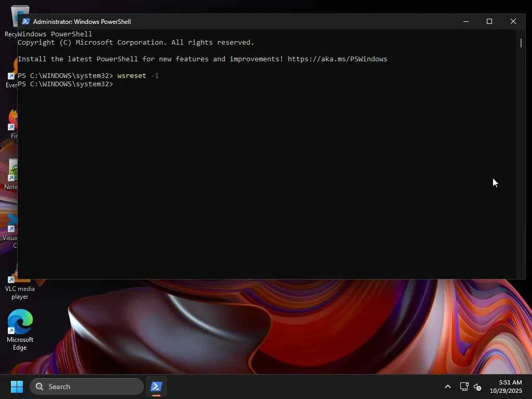Click the https://aka.ms/PSWindows URL text

[x=337, y=59]
